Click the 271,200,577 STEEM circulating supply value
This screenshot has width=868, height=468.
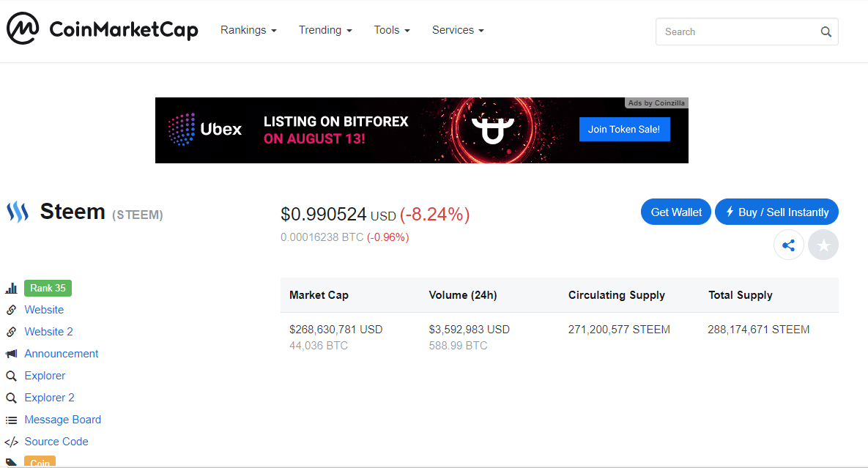(620, 330)
